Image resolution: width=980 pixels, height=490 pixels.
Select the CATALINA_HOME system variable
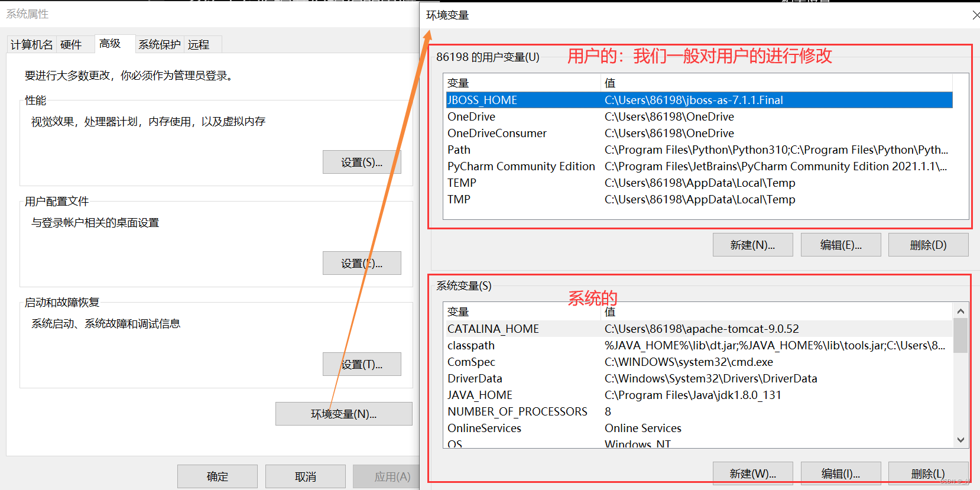(699, 329)
